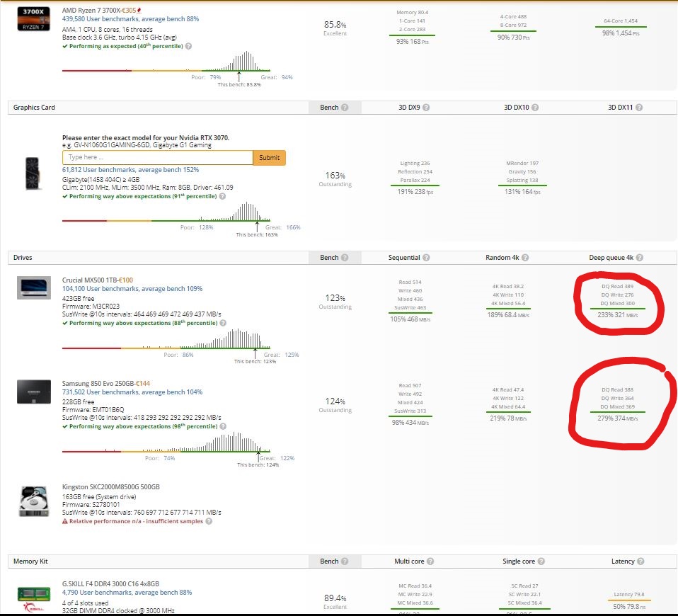Image resolution: width=678 pixels, height=616 pixels.
Task: Click the 3D DX9 help icon
Action: point(426,108)
